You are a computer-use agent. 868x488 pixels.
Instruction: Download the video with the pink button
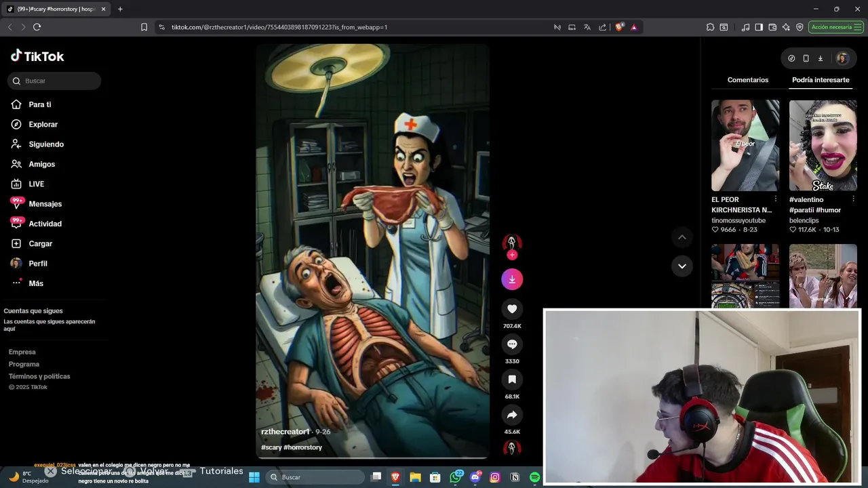click(x=512, y=279)
